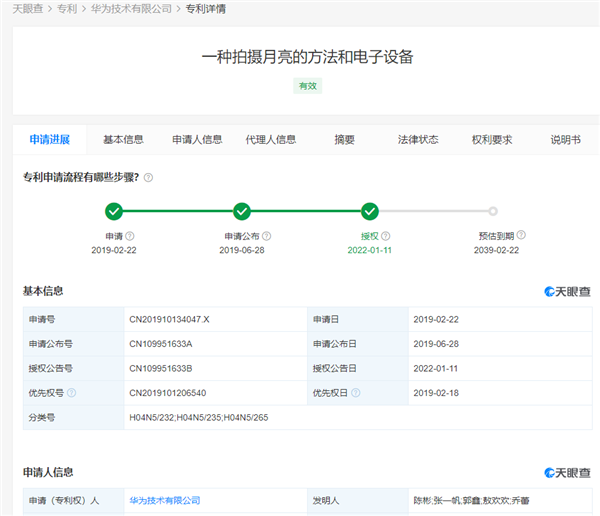Image resolution: width=600 pixels, height=516 pixels.
Task: Select the 摘要 tab
Action: (x=344, y=140)
